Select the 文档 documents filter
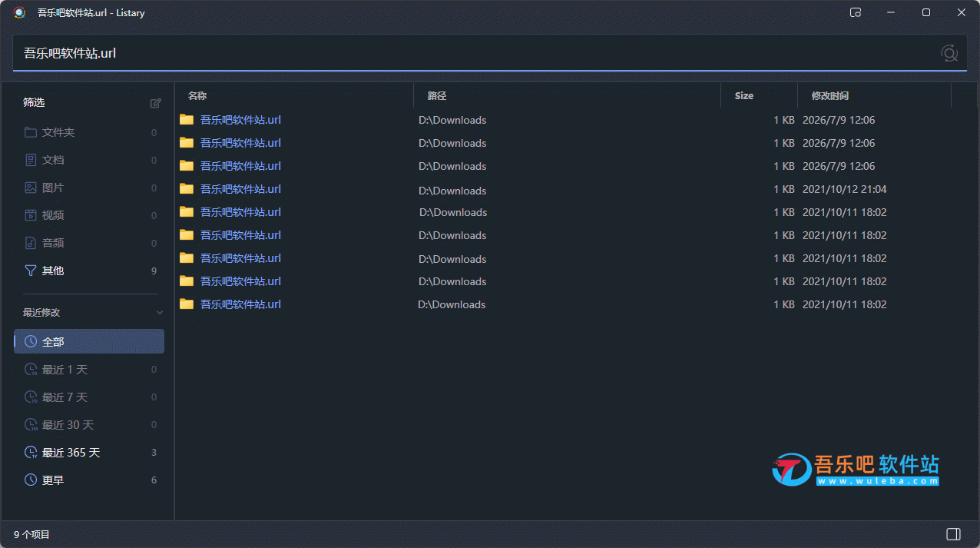The height and width of the screenshot is (548, 980). point(89,160)
